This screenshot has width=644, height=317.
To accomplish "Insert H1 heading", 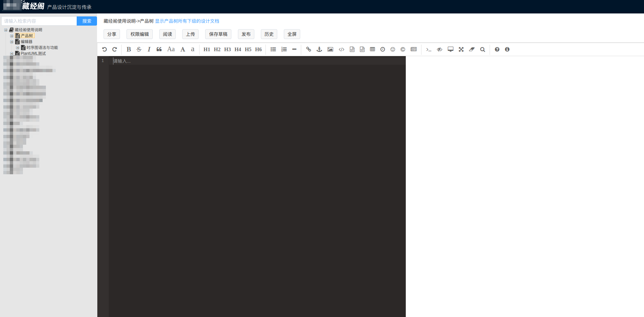I will [x=207, y=49].
